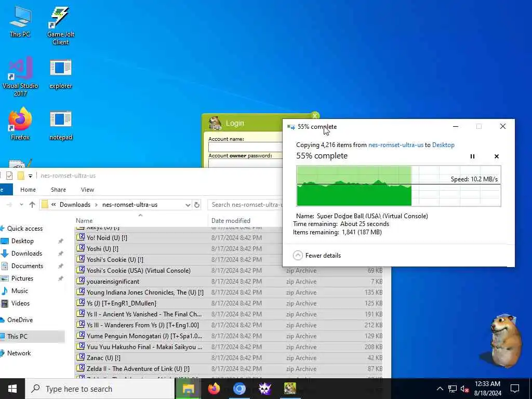Collapse copy dialog with Fewer details

[x=316, y=256]
